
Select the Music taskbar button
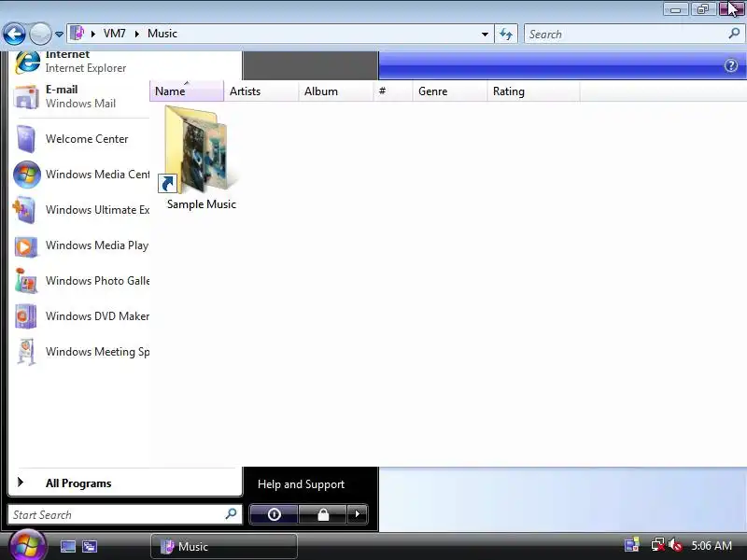click(224, 546)
